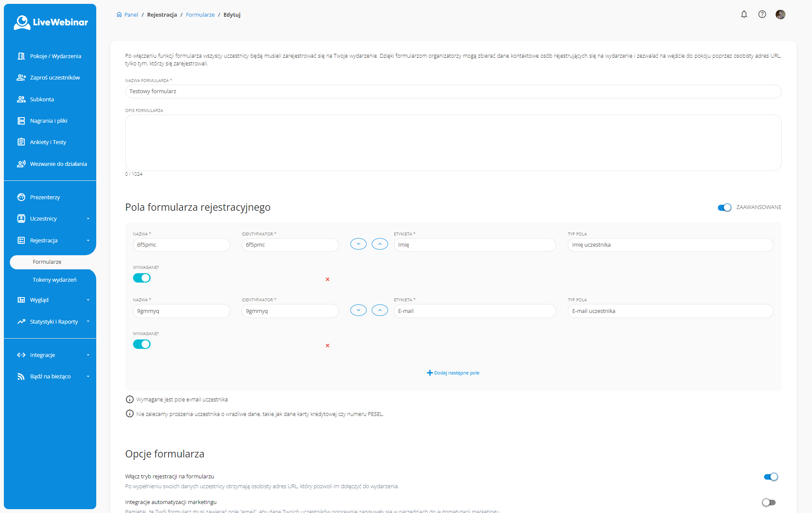Click the notifications bell icon
The image size is (812, 513).
[744, 15]
